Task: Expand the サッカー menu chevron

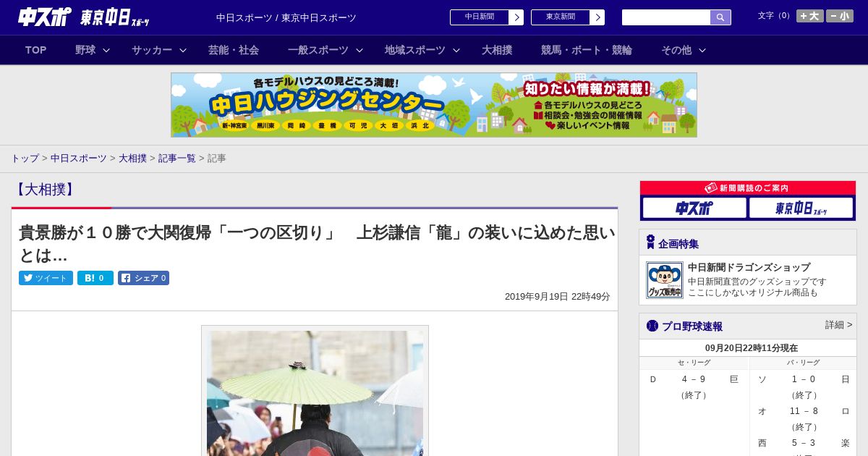Action: [183, 50]
